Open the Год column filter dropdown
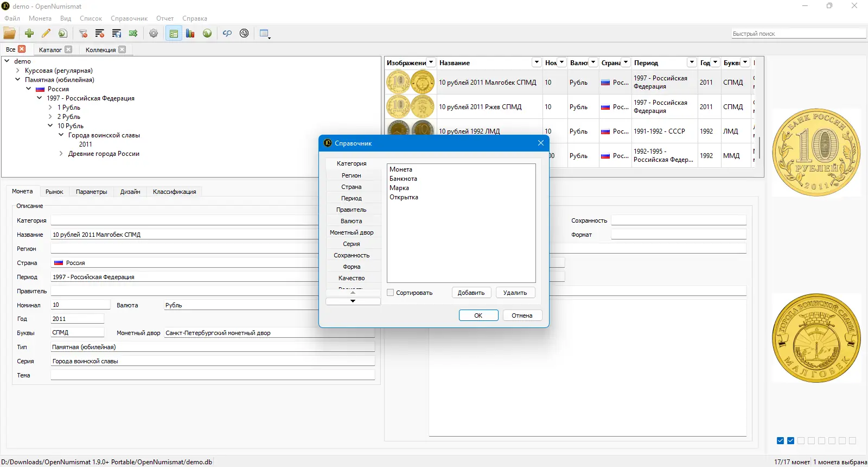 pos(716,62)
